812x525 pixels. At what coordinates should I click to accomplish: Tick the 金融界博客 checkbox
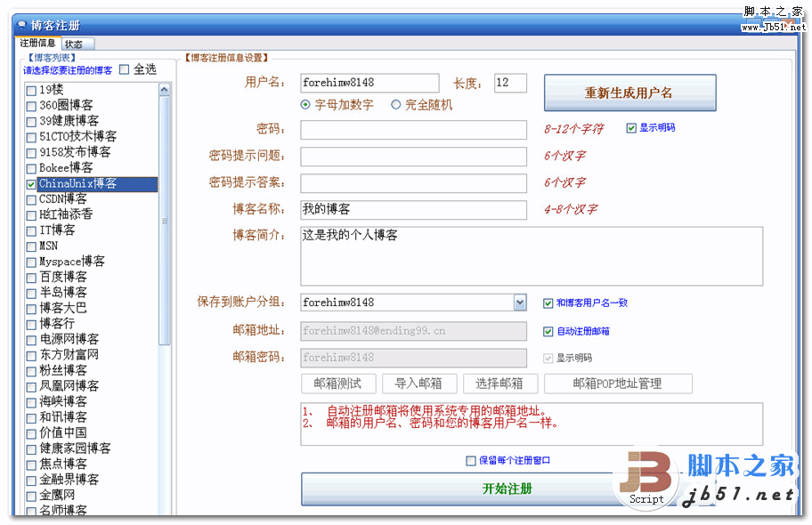click(31, 481)
